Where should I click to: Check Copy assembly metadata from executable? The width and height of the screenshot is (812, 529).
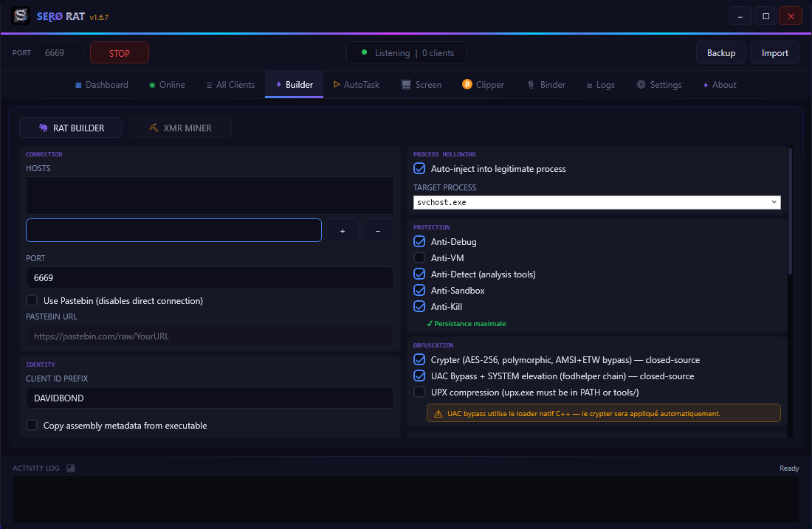point(32,425)
